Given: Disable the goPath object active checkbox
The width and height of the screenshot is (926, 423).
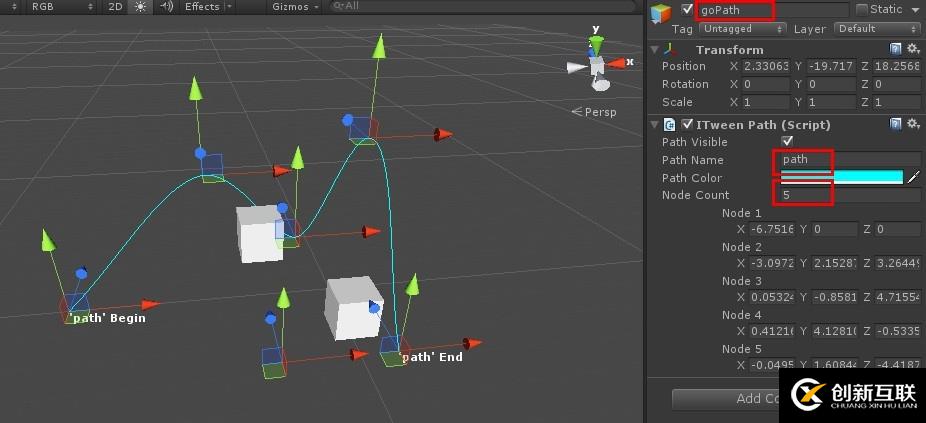Looking at the screenshot, I should pos(687,10).
